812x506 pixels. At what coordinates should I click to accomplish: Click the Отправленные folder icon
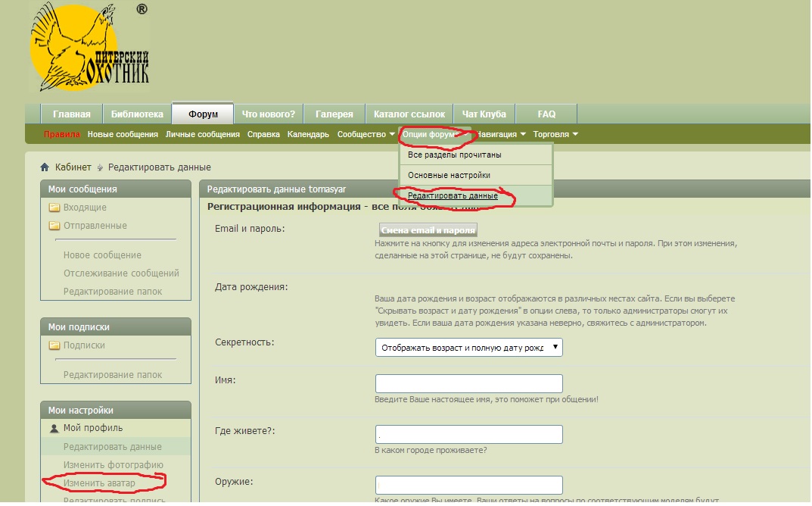pos(54,226)
